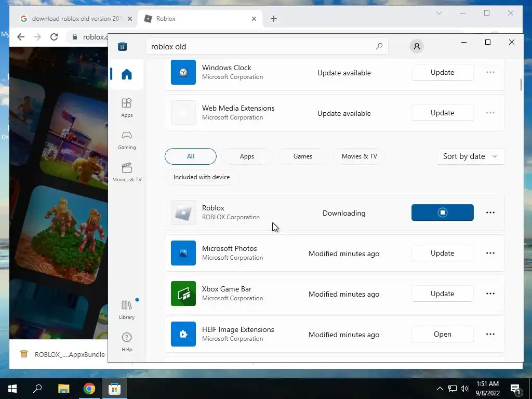
Task: Open the Gaming section in the sidebar
Action: tap(127, 140)
